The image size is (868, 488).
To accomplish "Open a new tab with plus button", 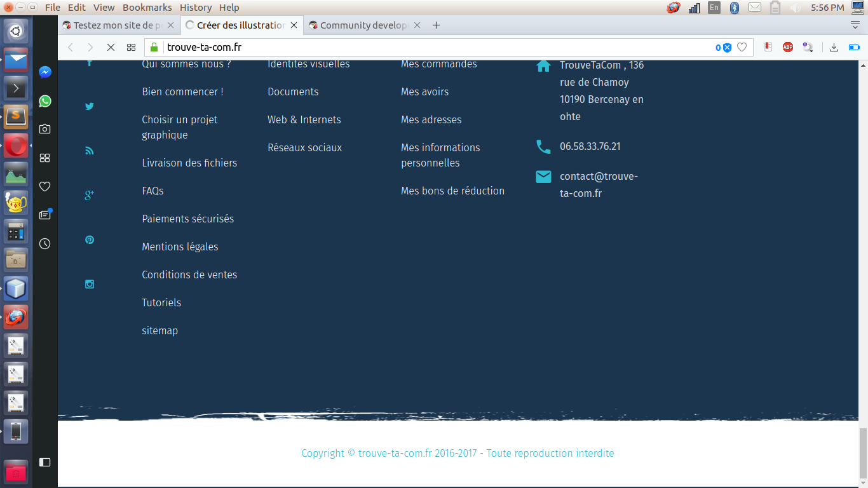I will click(436, 25).
